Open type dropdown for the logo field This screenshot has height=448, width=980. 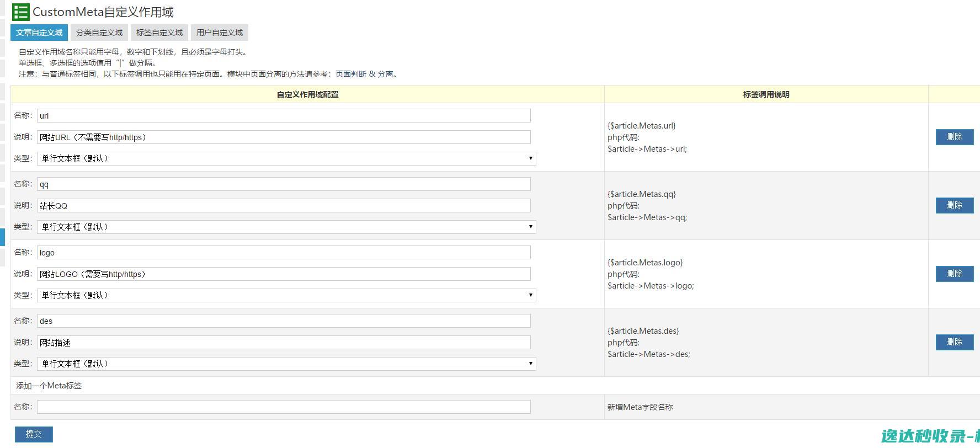tap(286, 295)
